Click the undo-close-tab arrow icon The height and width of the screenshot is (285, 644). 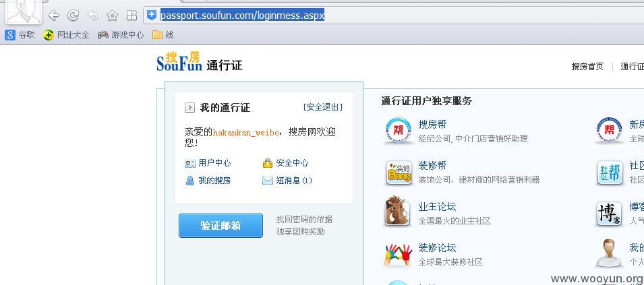(x=93, y=15)
